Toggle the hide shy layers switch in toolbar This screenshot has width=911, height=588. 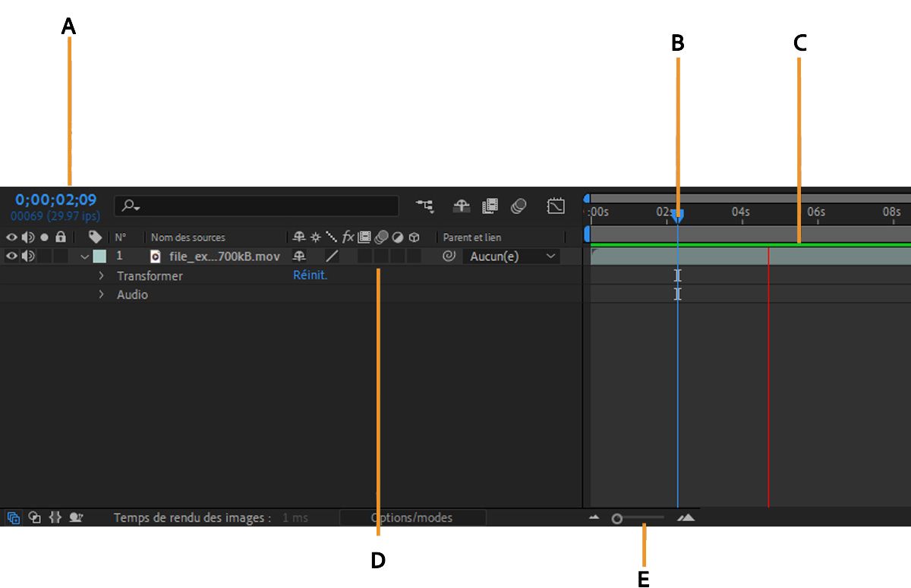[x=462, y=206]
